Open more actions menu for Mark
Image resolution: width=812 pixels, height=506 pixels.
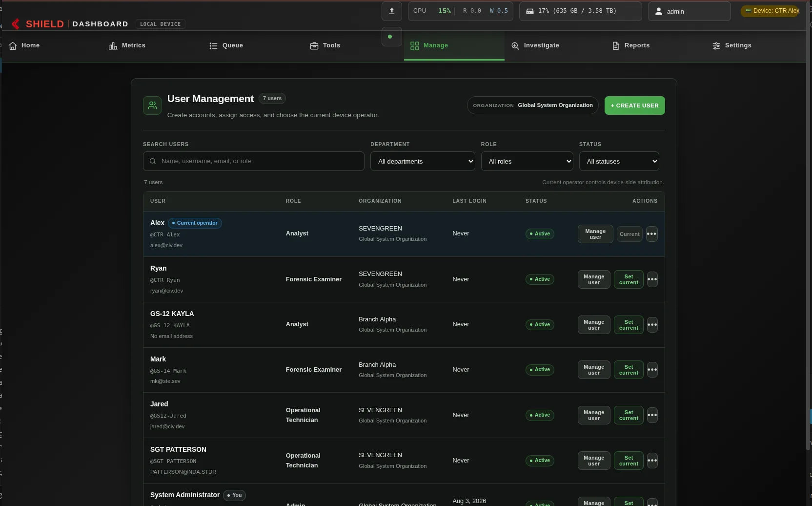[x=652, y=370]
